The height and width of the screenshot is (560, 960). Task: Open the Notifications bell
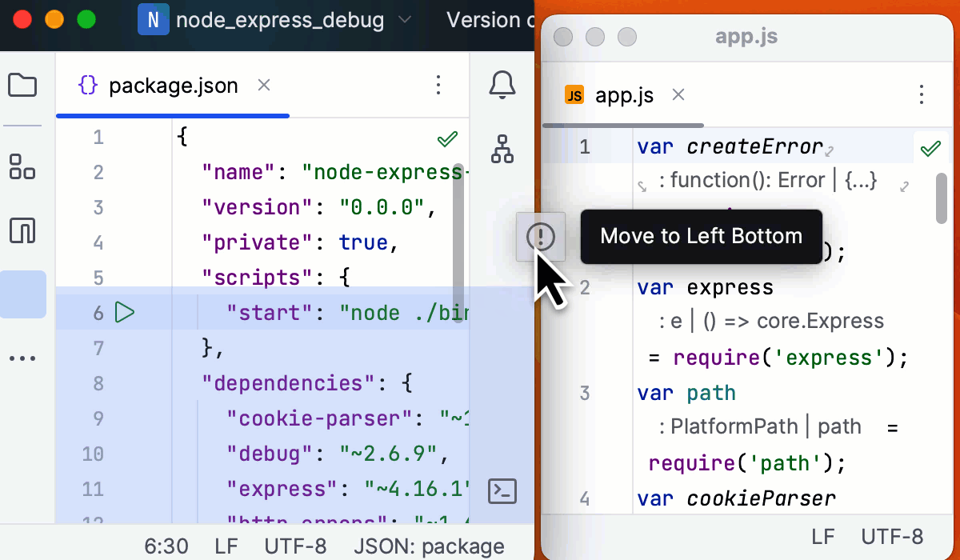point(502,85)
